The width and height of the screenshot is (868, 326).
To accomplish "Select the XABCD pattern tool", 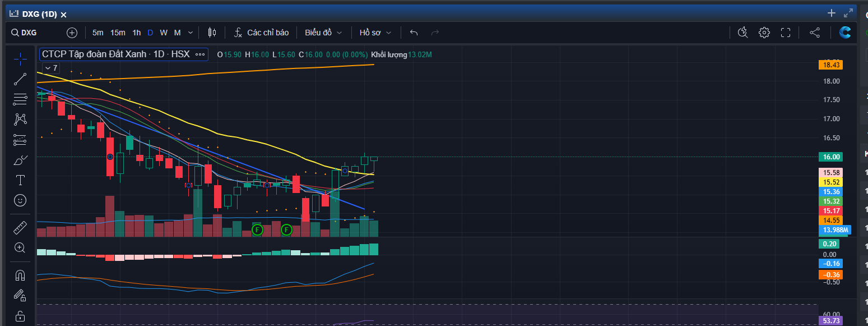I will point(21,119).
